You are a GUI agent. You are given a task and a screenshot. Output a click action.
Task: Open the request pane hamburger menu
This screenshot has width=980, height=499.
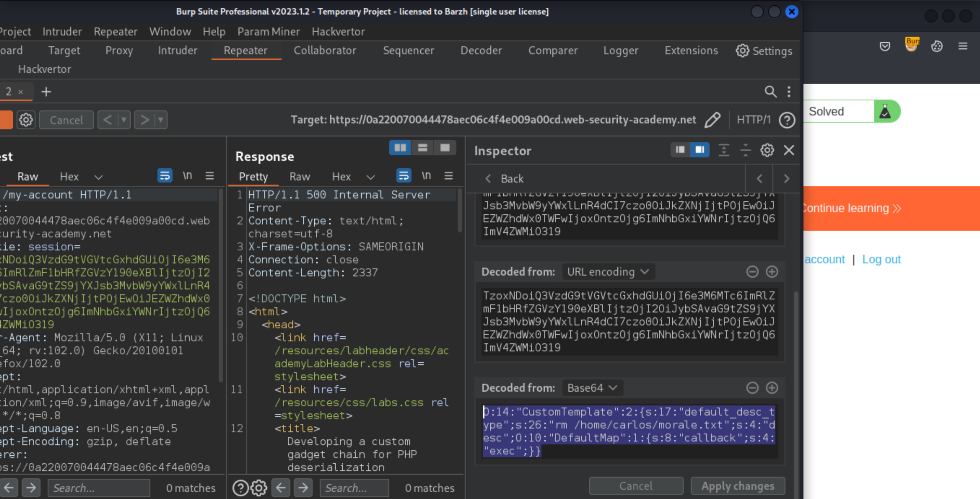[210, 176]
